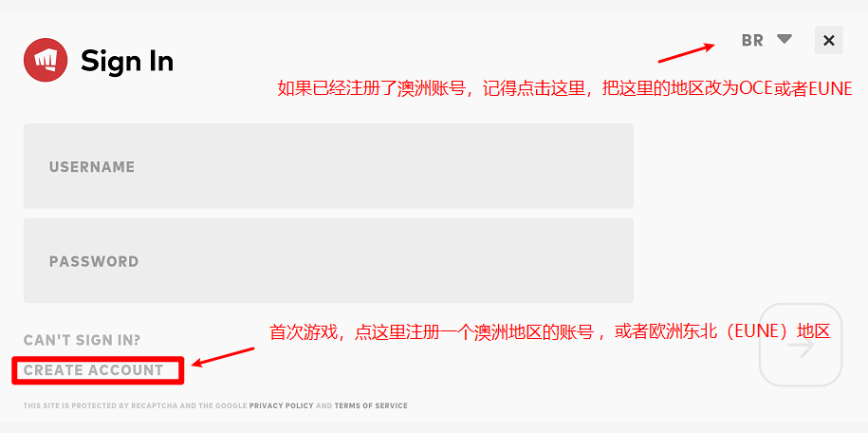Focus the PASSWORD input field

[x=328, y=260]
